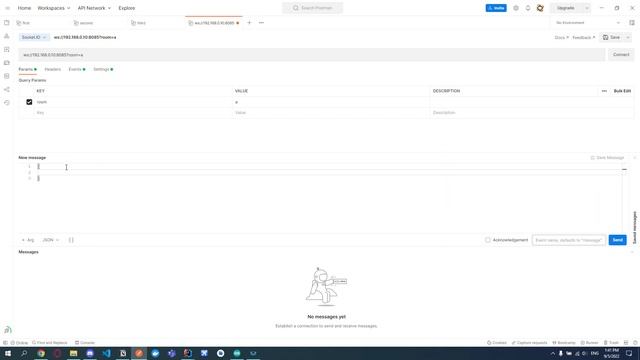Click the environment quick look icon
The height and width of the screenshot is (360, 640).
coord(632,23)
